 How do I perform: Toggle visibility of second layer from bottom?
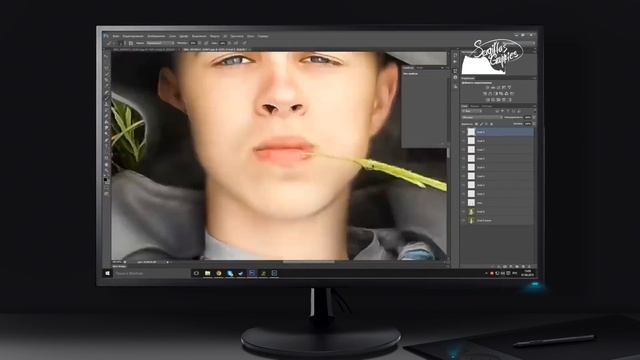point(464,211)
